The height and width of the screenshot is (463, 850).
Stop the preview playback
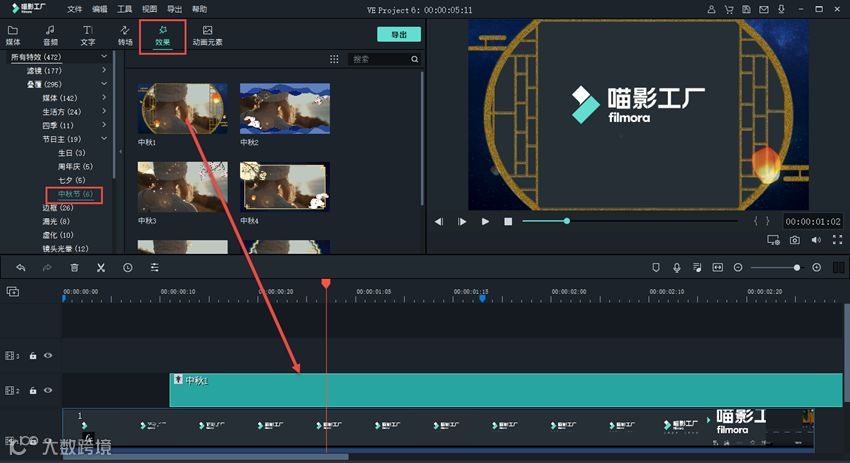point(508,221)
